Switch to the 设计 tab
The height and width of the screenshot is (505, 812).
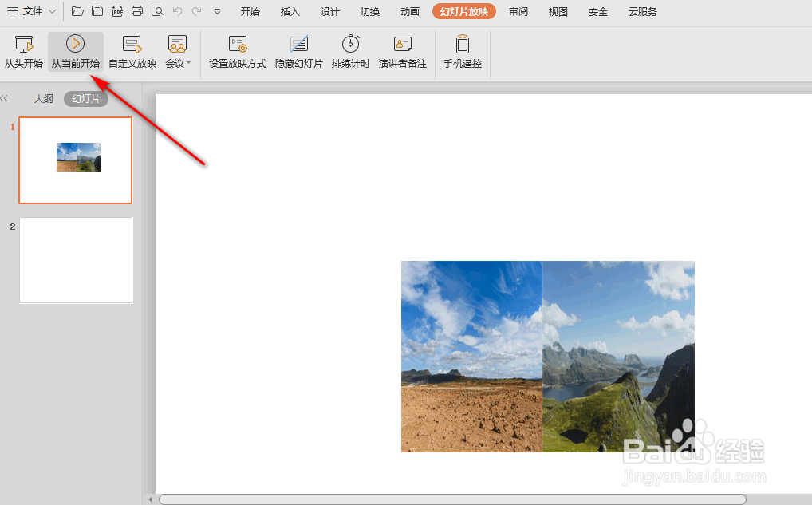pyautogui.click(x=330, y=11)
